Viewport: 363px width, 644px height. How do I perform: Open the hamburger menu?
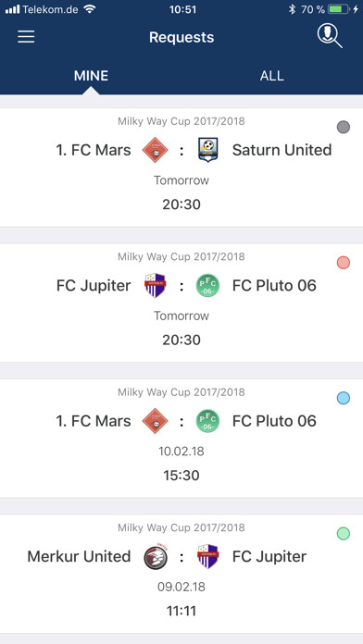click(x=26, y=37)
